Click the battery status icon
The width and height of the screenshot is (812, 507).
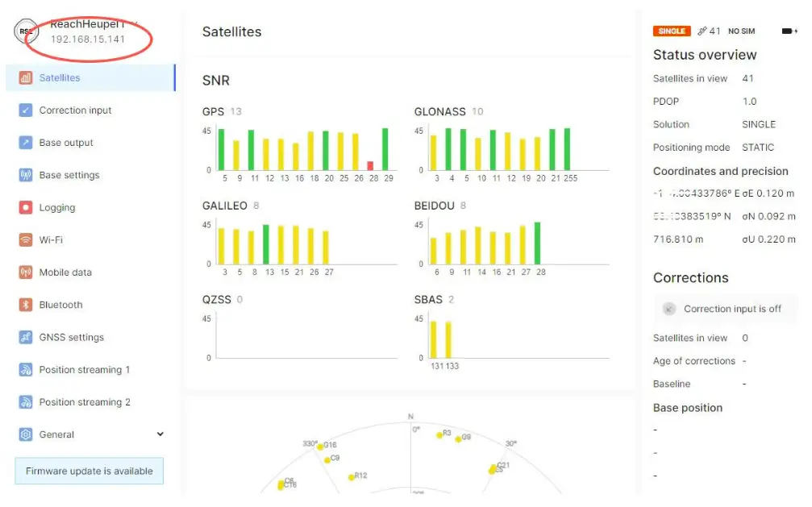tap(789, 31)
